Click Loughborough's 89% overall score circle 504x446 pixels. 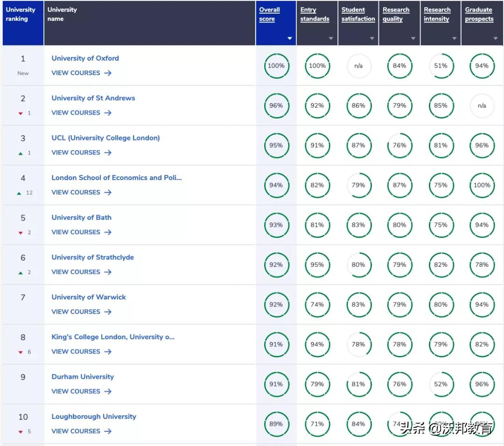click(276, 424)
